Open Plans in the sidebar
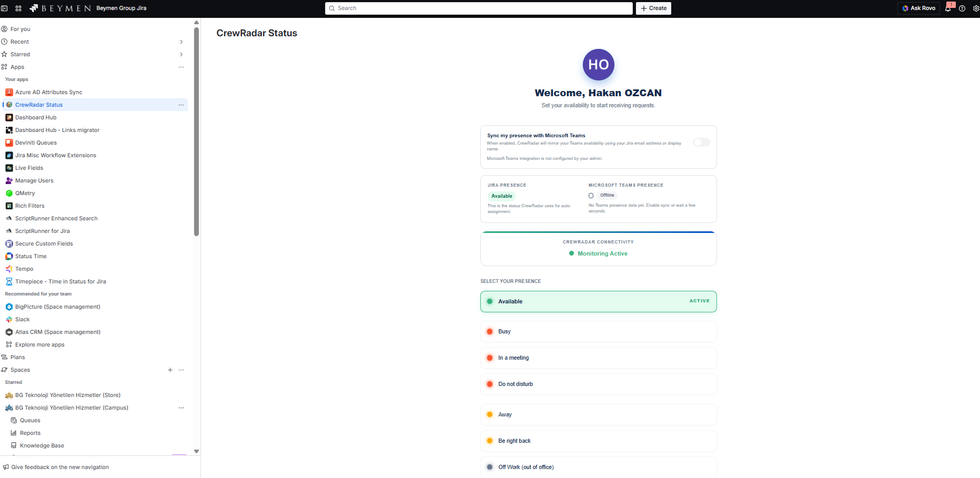980x478 pixels. (17, 357)
